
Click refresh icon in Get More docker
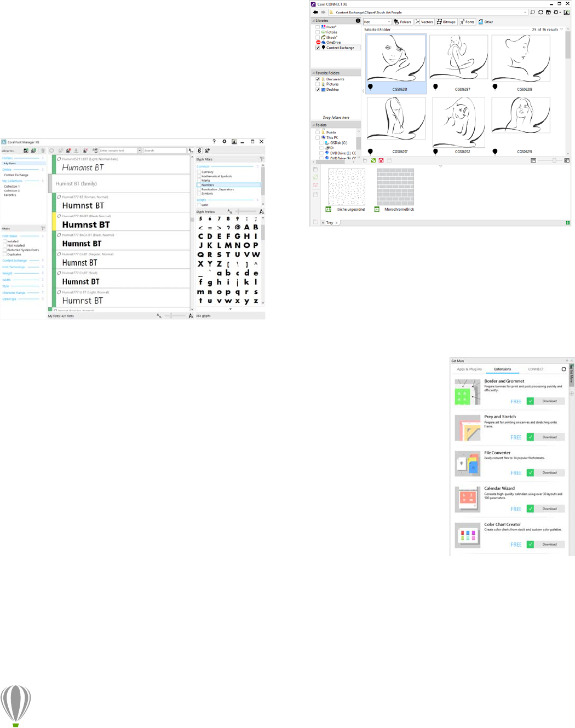click(563, 369)
